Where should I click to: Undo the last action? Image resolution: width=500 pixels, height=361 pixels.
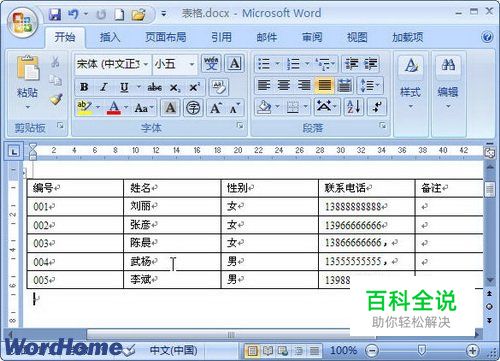(73, 14)
